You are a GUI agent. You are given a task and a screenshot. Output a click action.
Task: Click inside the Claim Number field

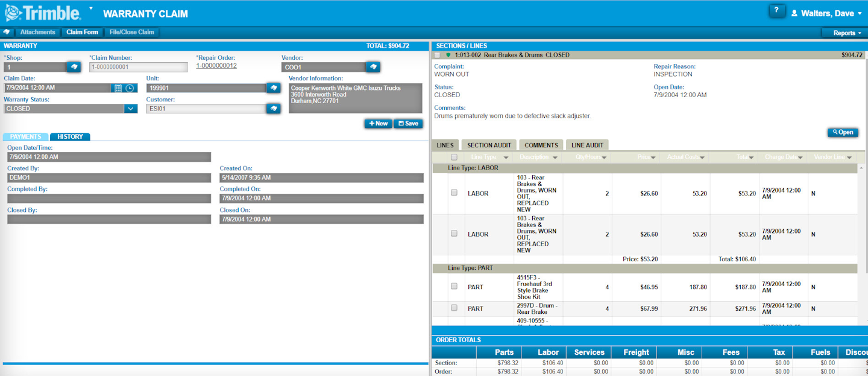[x=139, y=67]
